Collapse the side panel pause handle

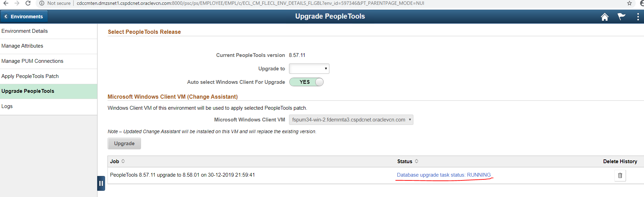[x=101, y=183]
